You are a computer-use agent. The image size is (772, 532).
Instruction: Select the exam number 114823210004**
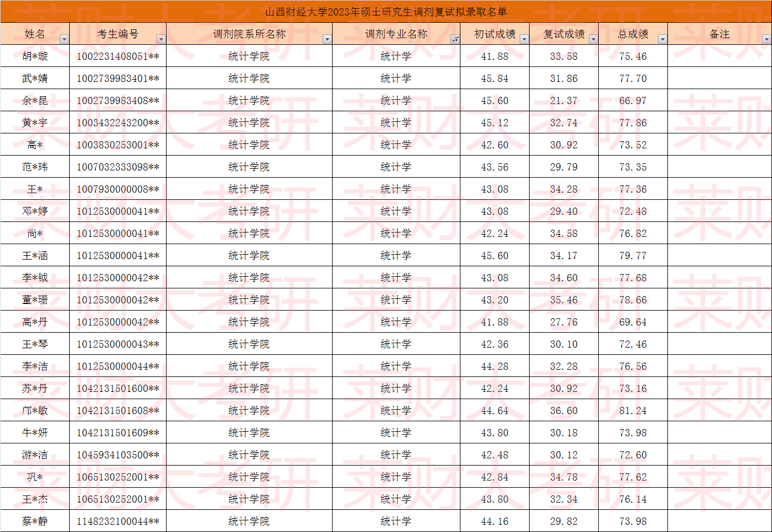coord(118,521)
